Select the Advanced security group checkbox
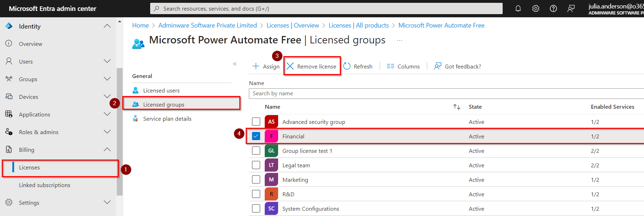Viewport: 644px width, 216px height. [x=256, y=122]
